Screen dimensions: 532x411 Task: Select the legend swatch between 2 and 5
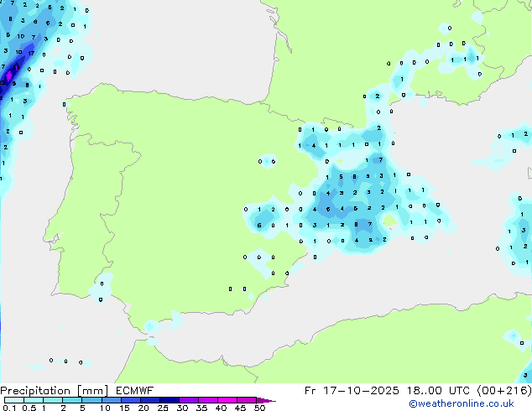[x=72, y=400]
